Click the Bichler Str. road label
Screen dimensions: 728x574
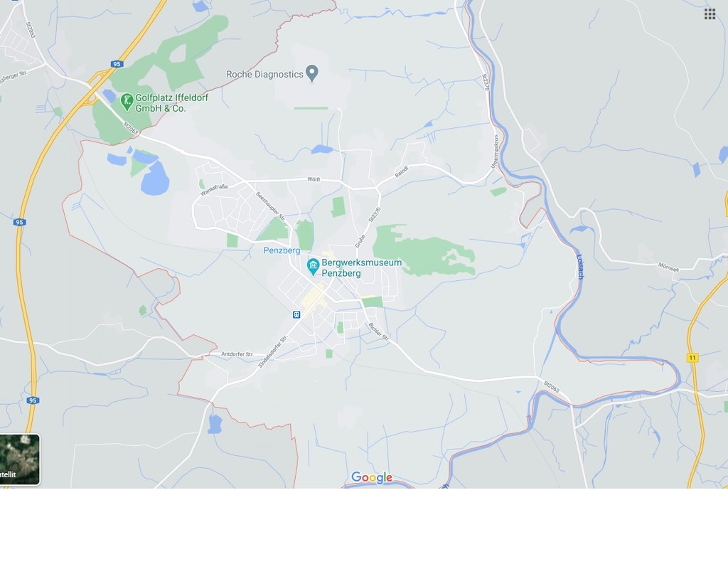378,331
